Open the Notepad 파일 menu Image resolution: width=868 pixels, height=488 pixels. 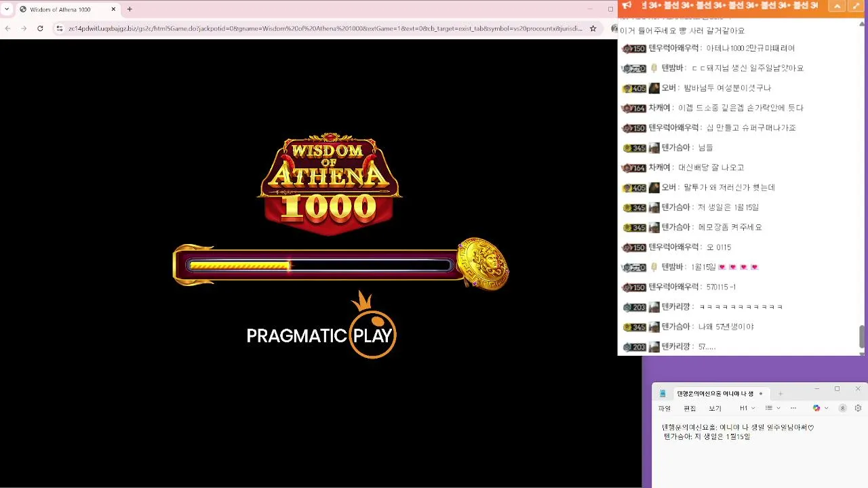tap(665, 409)
